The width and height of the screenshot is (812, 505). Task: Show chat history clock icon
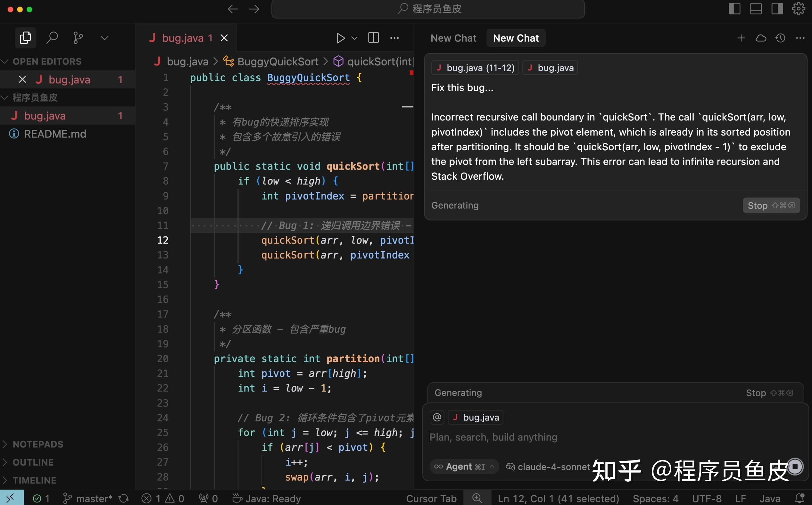tap(780, 38)
